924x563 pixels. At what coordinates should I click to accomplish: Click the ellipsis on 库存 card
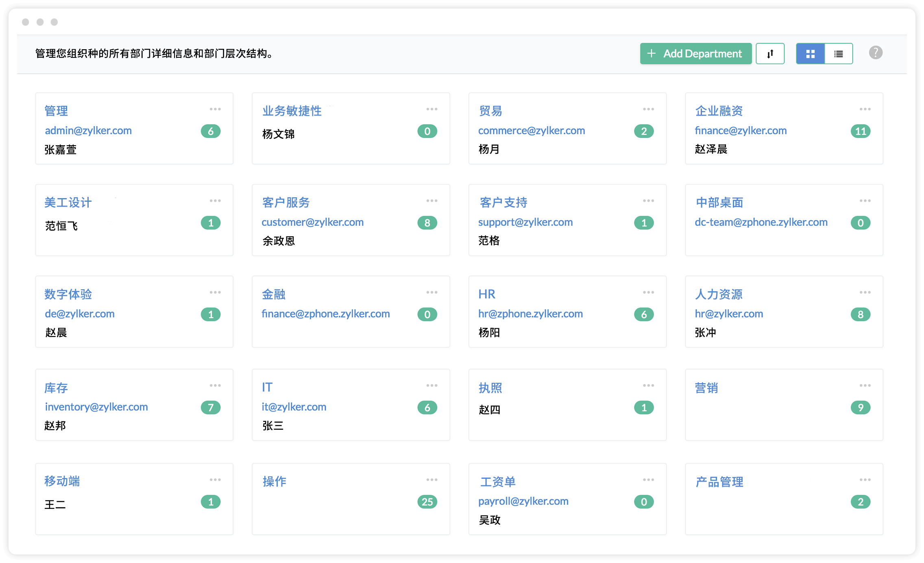tap(215, 385)
